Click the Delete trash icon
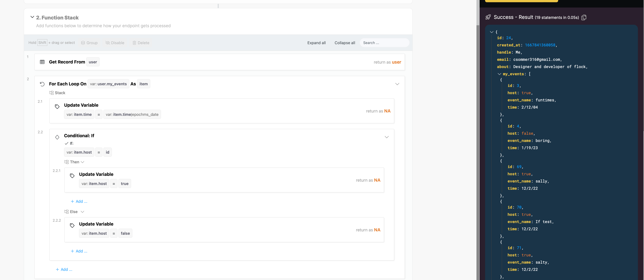The width and height of the screenshot is (644, 280). click(x=134, y=43)
